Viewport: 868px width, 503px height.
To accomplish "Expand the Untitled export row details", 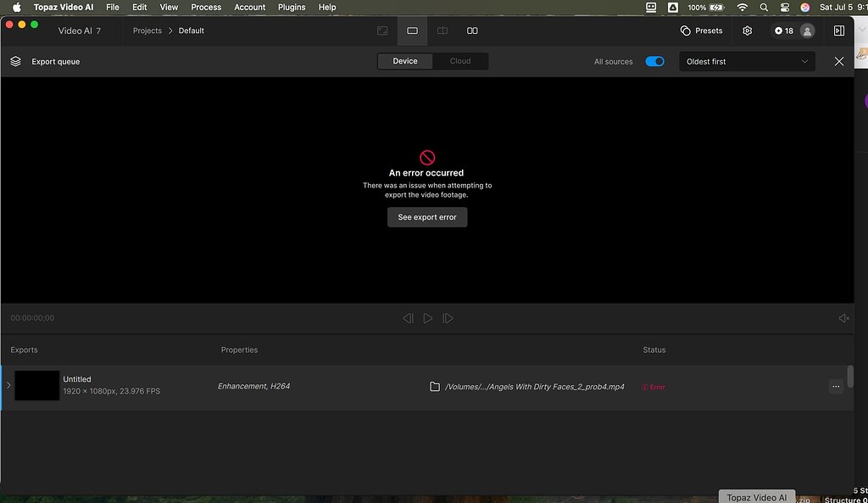I will [8, 384].
